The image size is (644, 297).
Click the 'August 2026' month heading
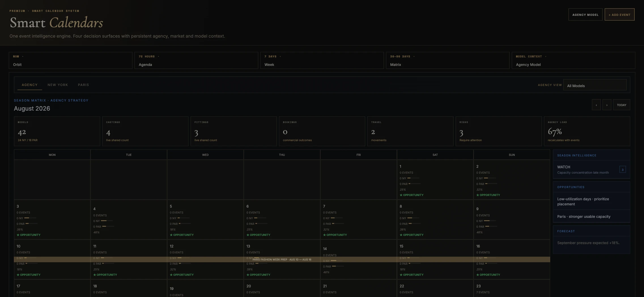coord(32,109)
